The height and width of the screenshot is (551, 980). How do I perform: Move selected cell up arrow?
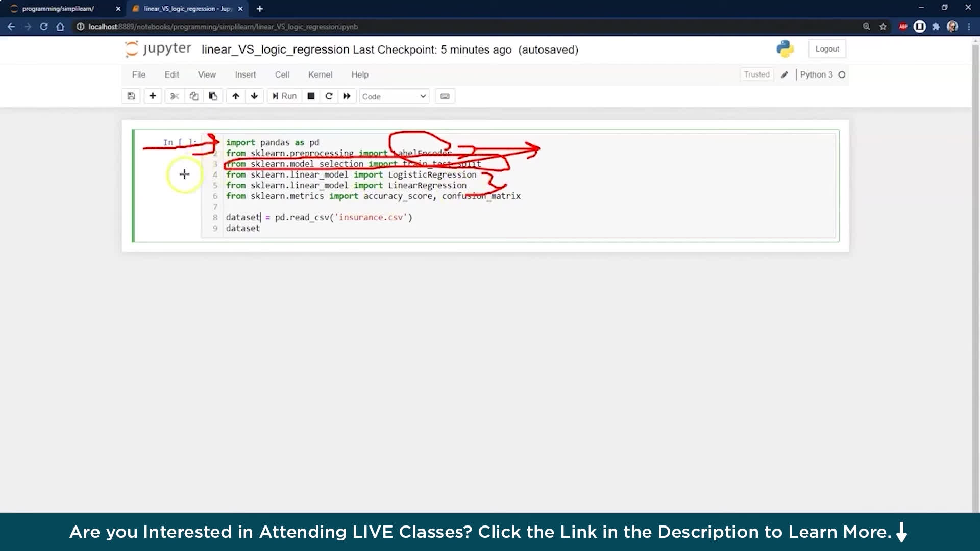tap(235, 96)
